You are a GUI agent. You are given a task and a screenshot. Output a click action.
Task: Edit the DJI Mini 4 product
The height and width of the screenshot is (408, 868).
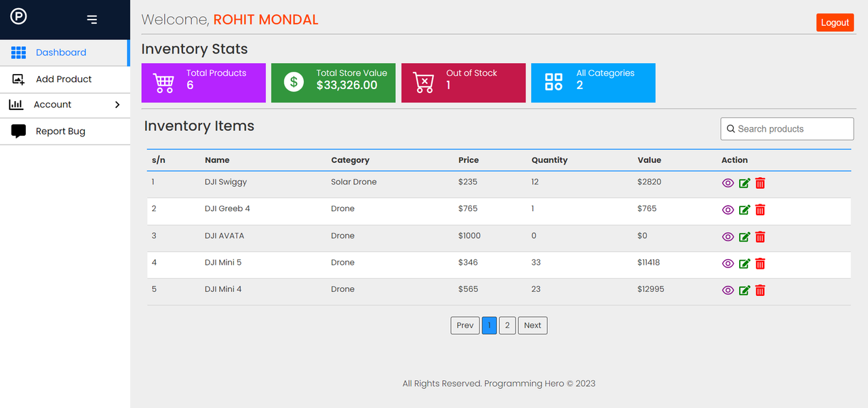745,291
